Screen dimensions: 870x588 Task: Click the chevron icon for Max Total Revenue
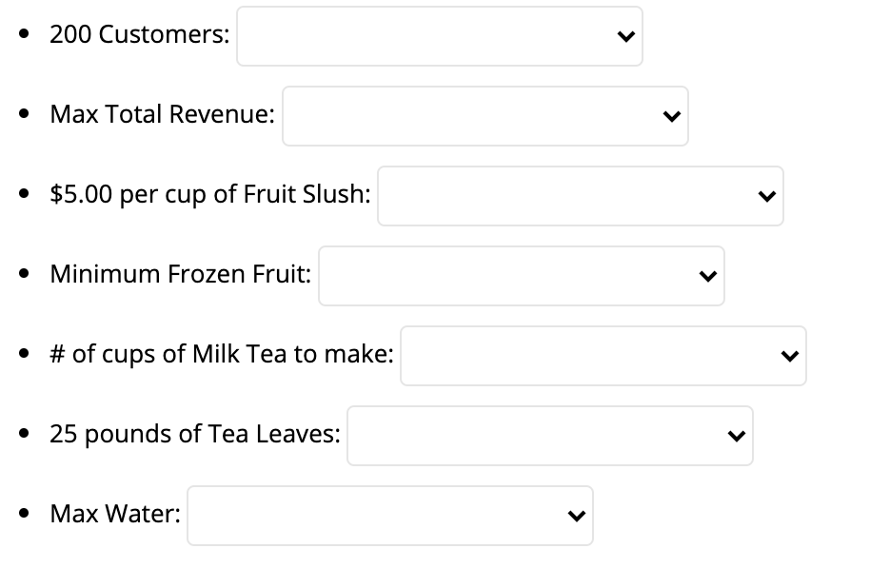(x=670, y=116)
